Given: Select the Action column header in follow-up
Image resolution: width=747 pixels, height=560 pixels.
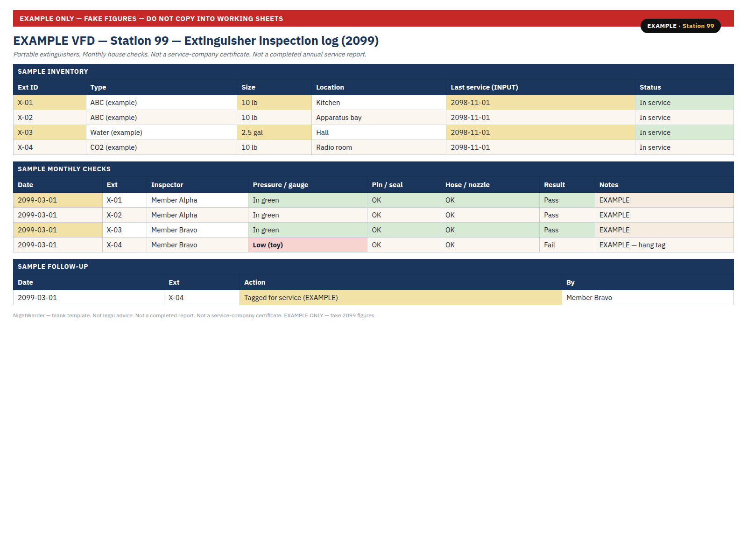Looking at the screenshot, I should (x=401, y=282).
